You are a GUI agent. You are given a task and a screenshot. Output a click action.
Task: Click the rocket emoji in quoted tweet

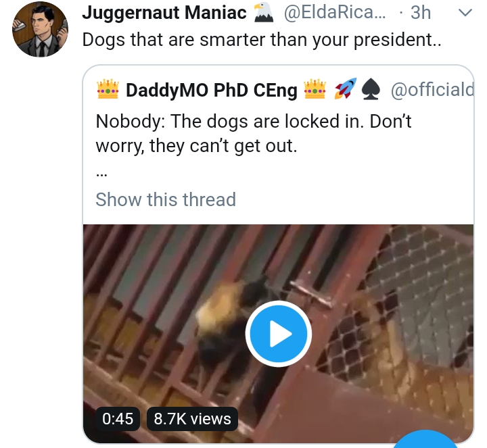point(346,89)
